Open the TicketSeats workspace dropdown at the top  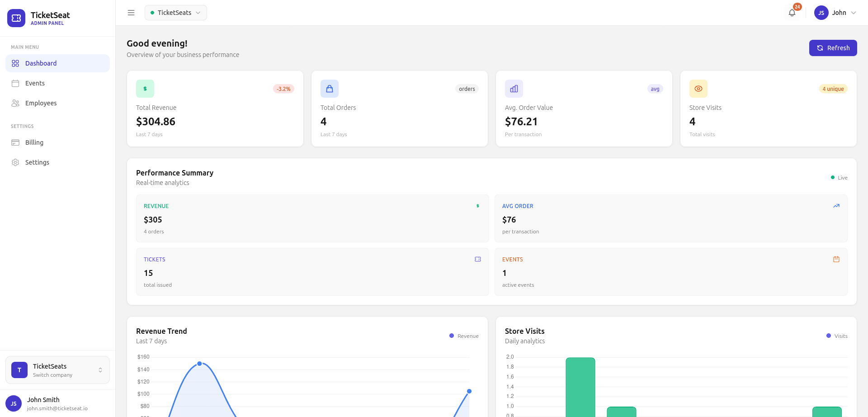(175, 13)
